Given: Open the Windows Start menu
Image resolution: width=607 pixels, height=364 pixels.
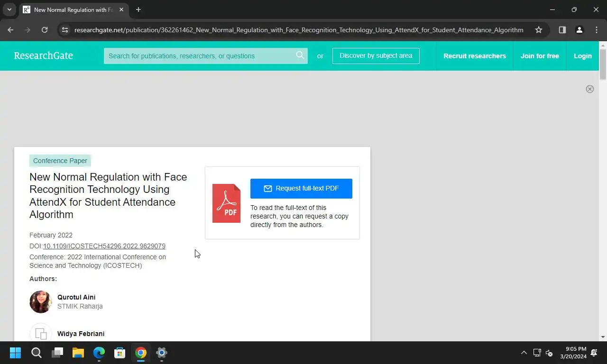Looking at the screenshot, I should coord(16,353).
